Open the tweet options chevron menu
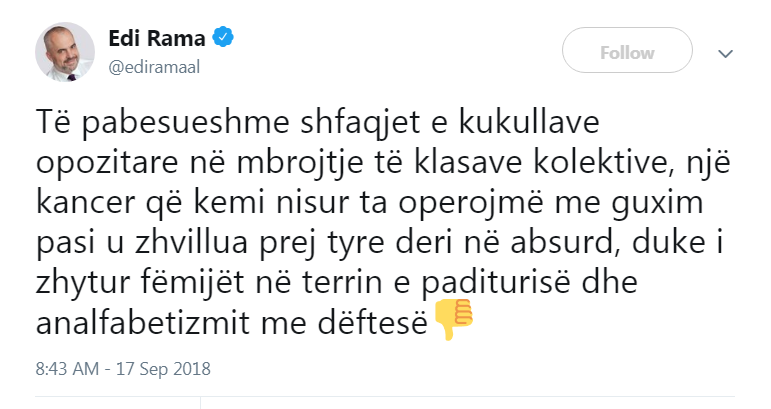The width and height of the screenshot is (771, 409). coord(727,52)
